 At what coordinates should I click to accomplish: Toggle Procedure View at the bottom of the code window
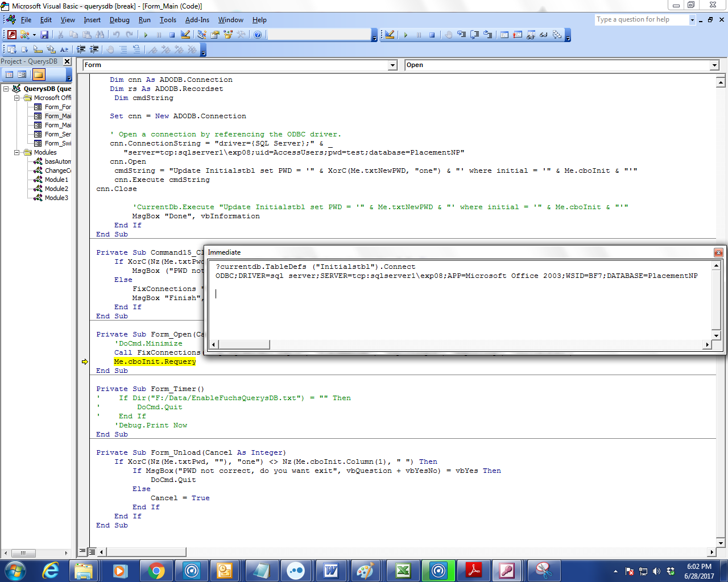coord(83,551)
